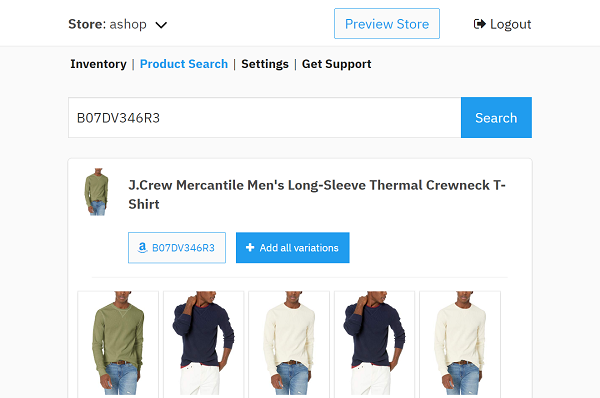Open Get Support page

[x=336, y=64]
